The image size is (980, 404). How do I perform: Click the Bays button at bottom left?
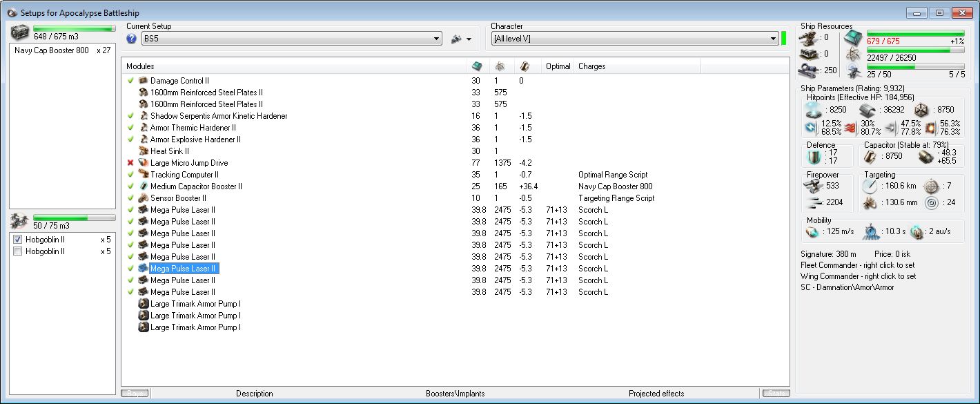(x=135, y=394)
